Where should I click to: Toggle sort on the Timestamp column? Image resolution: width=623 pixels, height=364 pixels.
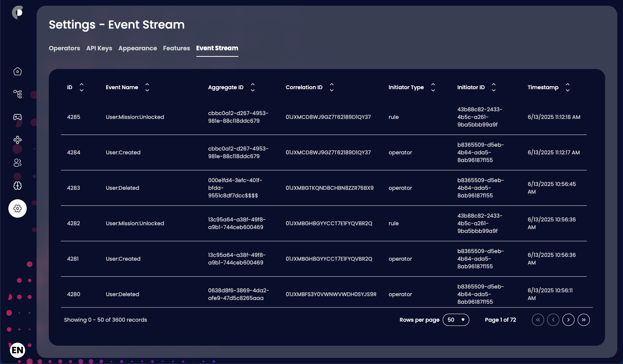(x=567, y=87)
